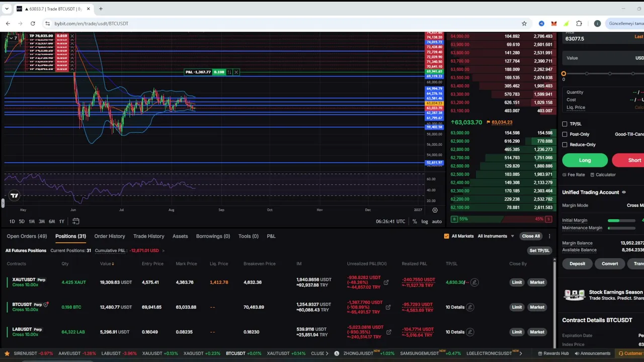Share BTCUSDT unrealized P&L

(x=388, y=307)
